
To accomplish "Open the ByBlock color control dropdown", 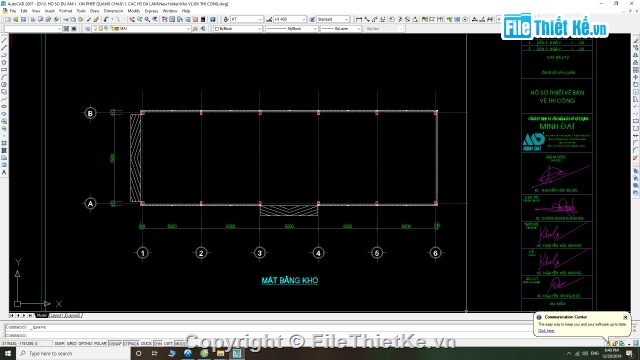I will click(238, 29).
